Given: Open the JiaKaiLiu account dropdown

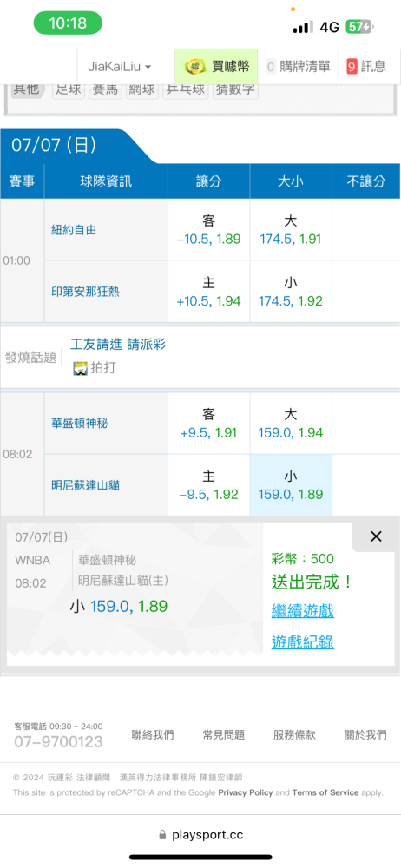Looking at the screenshot, I should [120, 67].
